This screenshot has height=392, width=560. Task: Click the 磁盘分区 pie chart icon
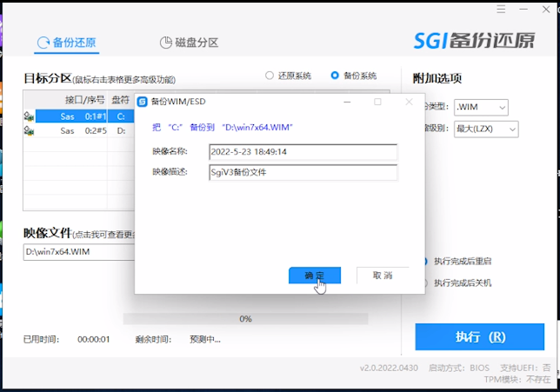click(x=165, y=43)
